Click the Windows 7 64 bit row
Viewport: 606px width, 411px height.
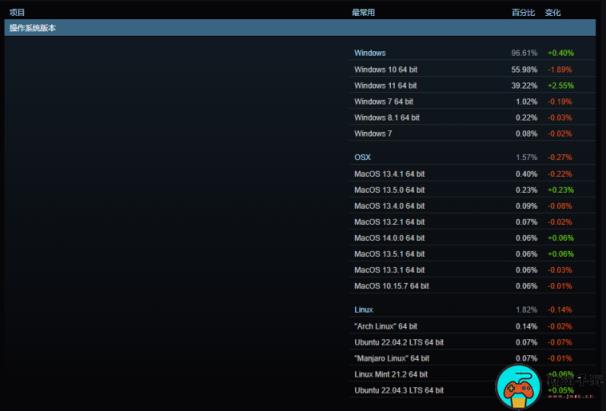tap(472, 102)
